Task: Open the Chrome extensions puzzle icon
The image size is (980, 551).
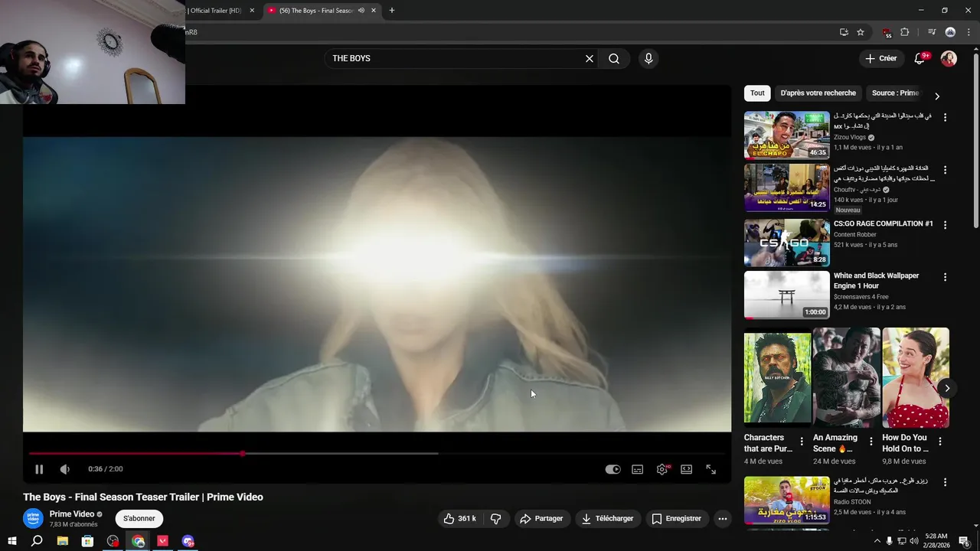Action: pos(905,32)
